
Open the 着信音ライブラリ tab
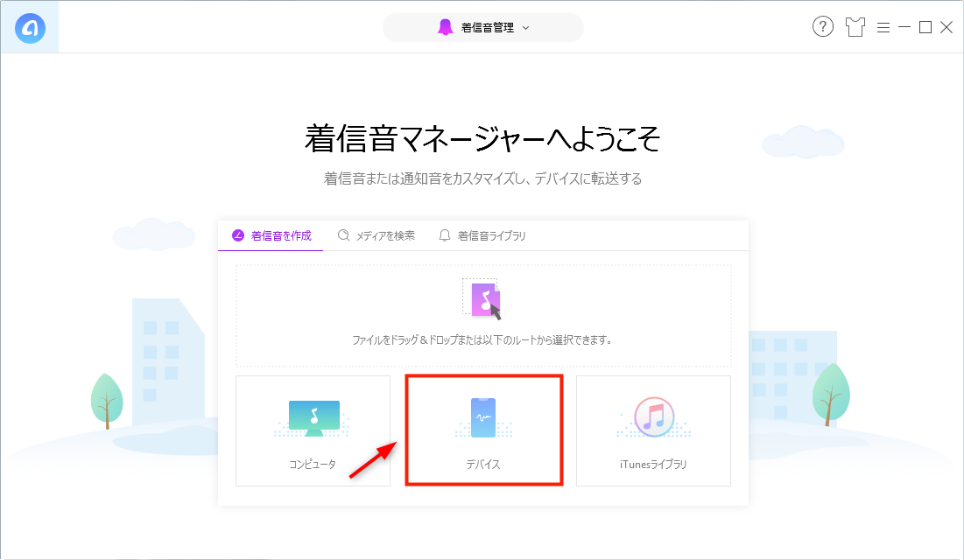pos(482,235)
